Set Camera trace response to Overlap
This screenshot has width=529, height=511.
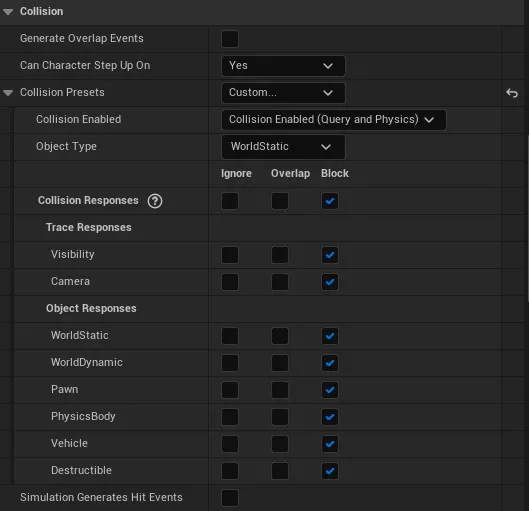click(x=280, y=282)
